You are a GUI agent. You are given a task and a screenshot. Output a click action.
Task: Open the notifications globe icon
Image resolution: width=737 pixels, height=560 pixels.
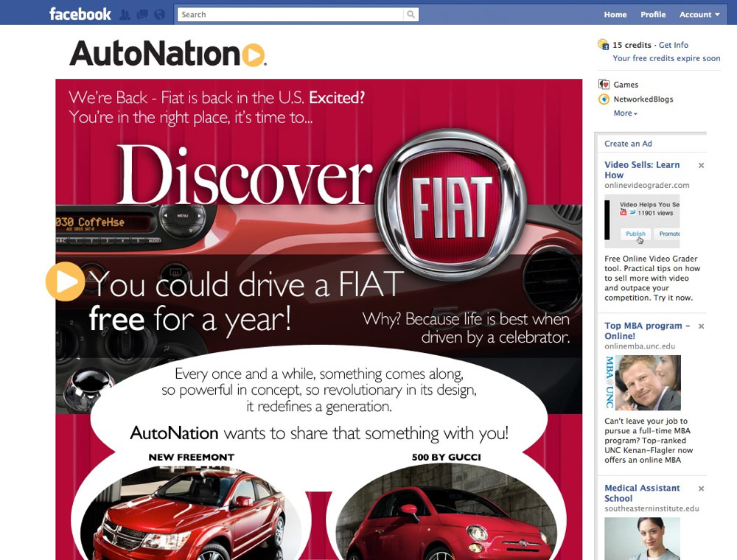coord(159,15)
